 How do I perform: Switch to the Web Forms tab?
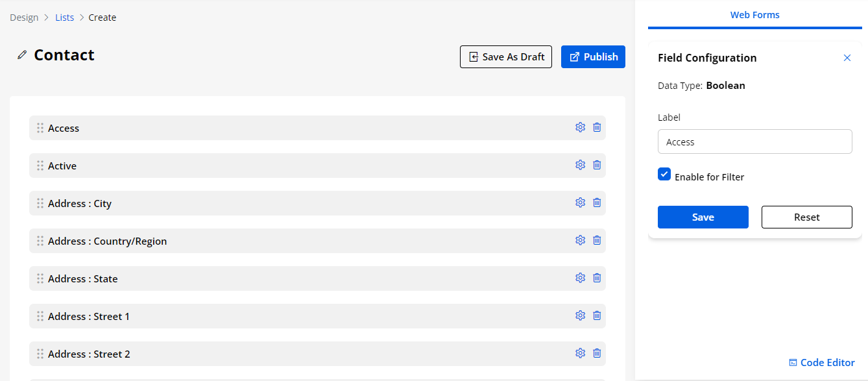[x=754, y=15]
